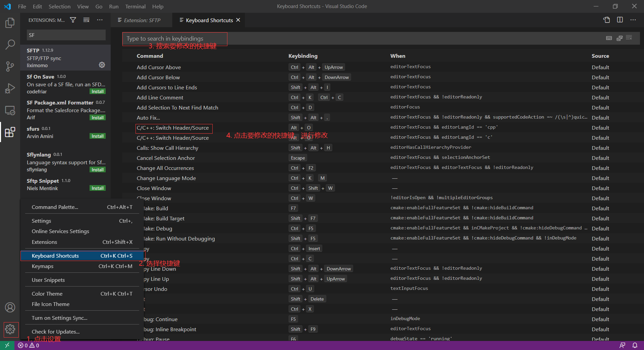Select Online Services Settings menu item
Viewport: 644px width, 350px height.
click(x=82, y=231)
